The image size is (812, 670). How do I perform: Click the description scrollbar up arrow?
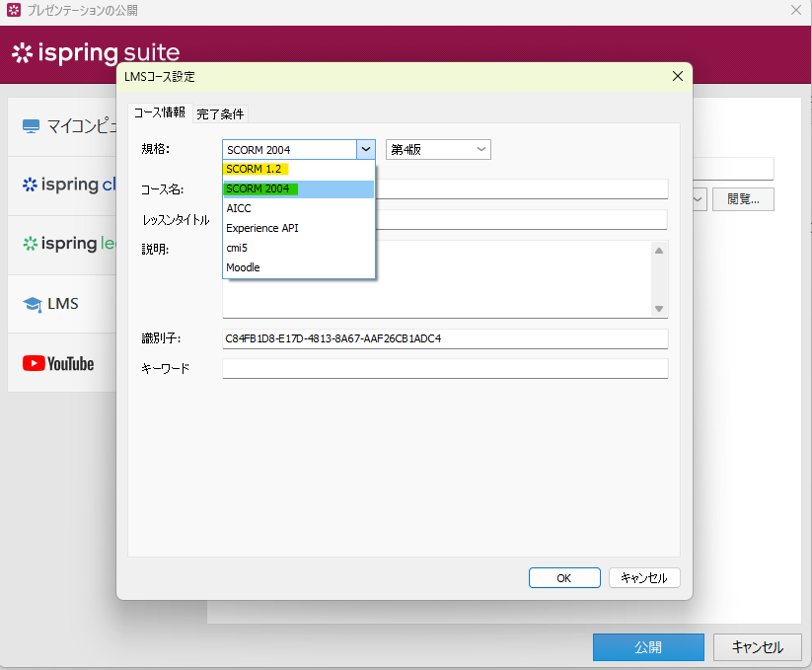tap(659, 251)
